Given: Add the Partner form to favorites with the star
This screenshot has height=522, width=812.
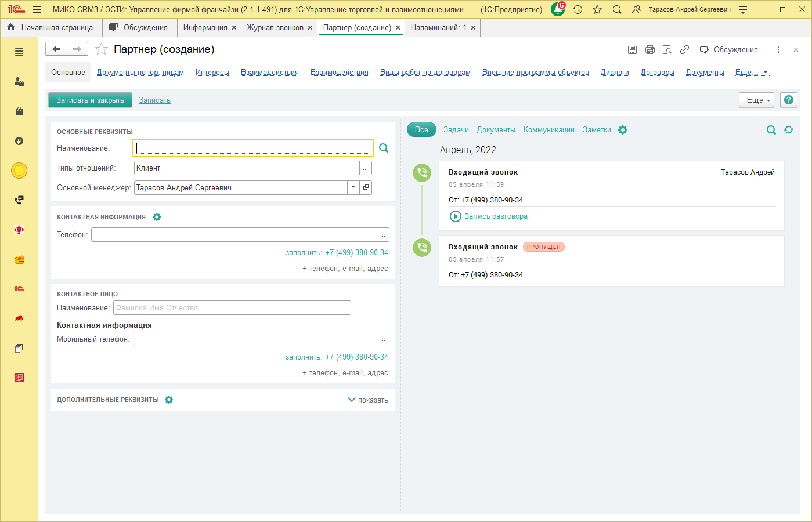Looking at the screenshot, I should point(102,49).
